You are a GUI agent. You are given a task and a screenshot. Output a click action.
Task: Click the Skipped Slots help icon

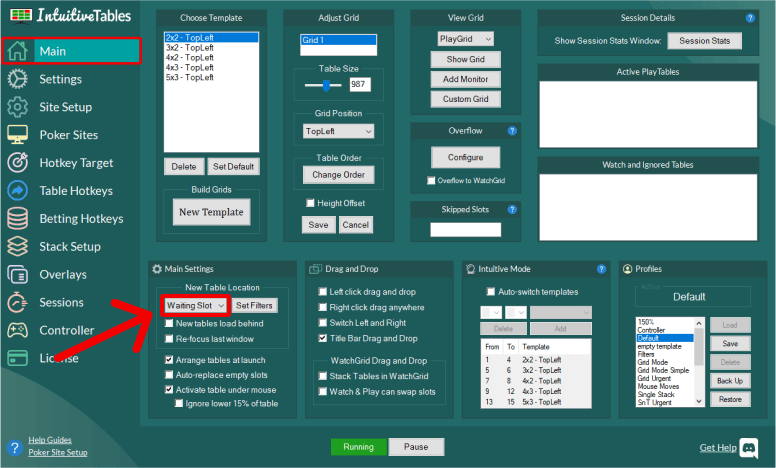(x=512, y=209)
